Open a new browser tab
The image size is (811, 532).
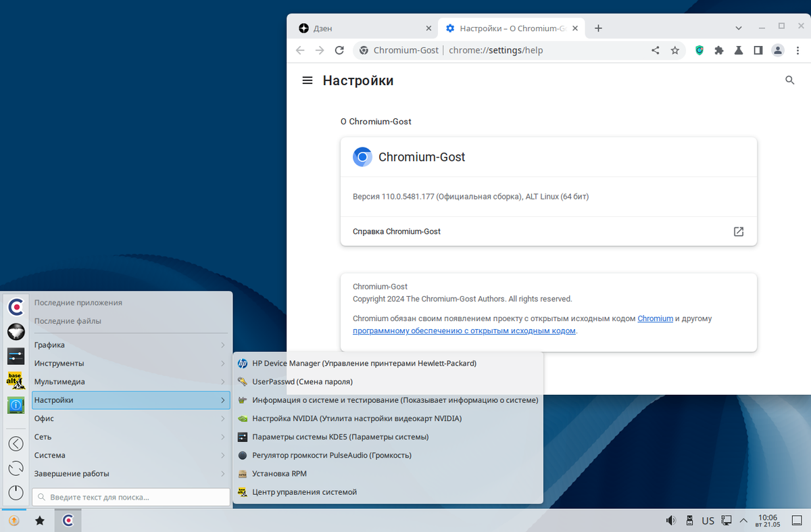(x=598, y=28)
